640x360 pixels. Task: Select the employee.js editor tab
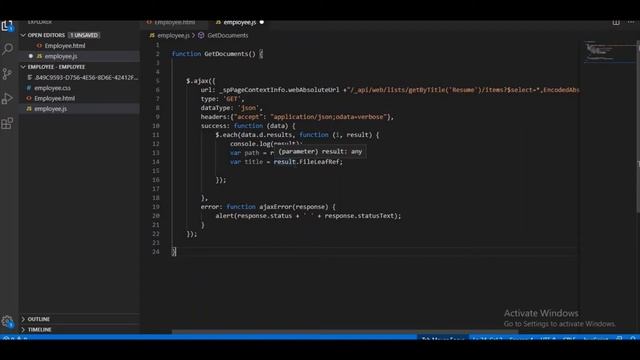coord(240,22)
